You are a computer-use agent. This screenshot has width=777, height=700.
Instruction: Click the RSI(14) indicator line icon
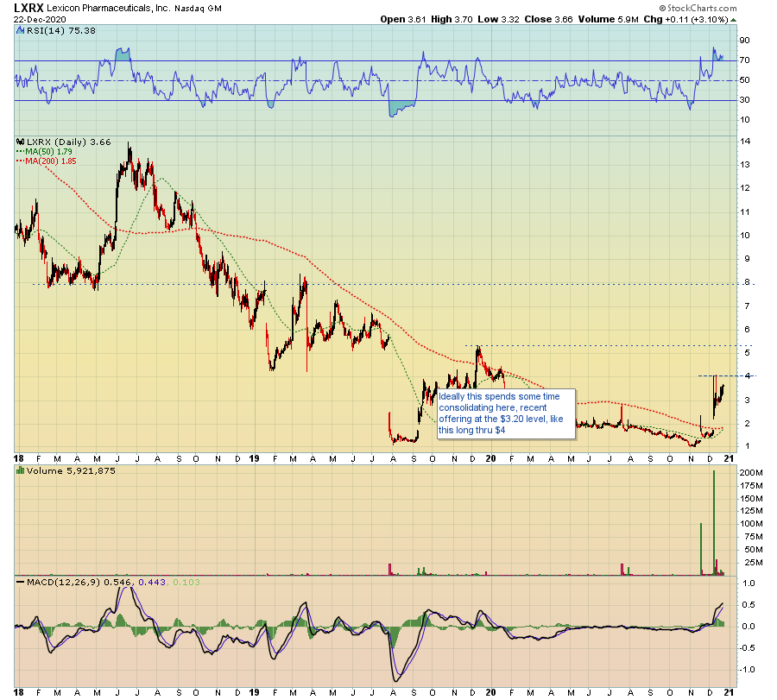click(x=21, y=31)
